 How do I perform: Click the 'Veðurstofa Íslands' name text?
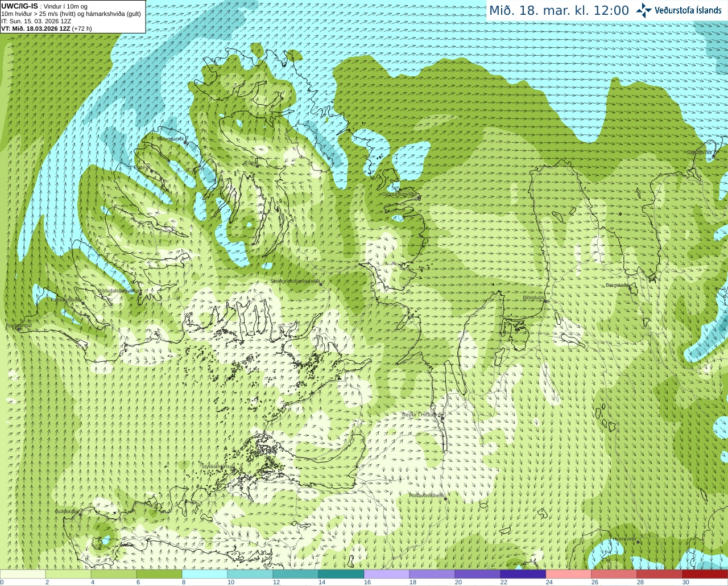(688, 10)
